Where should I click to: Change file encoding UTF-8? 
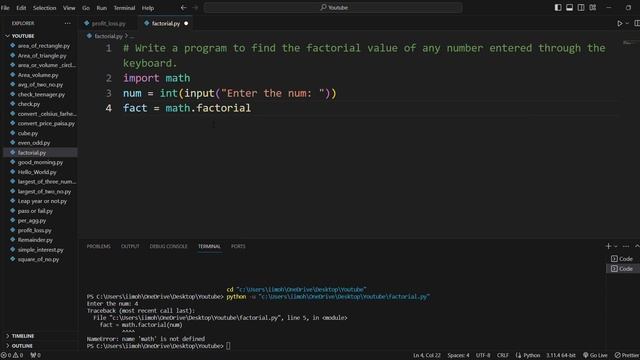click(x=483, y=355)
